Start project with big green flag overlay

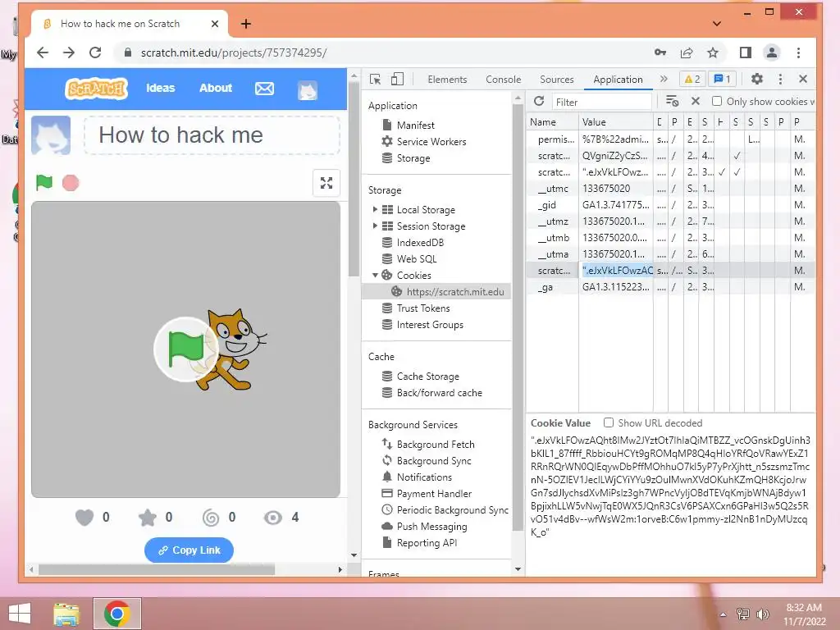point(186,349)
